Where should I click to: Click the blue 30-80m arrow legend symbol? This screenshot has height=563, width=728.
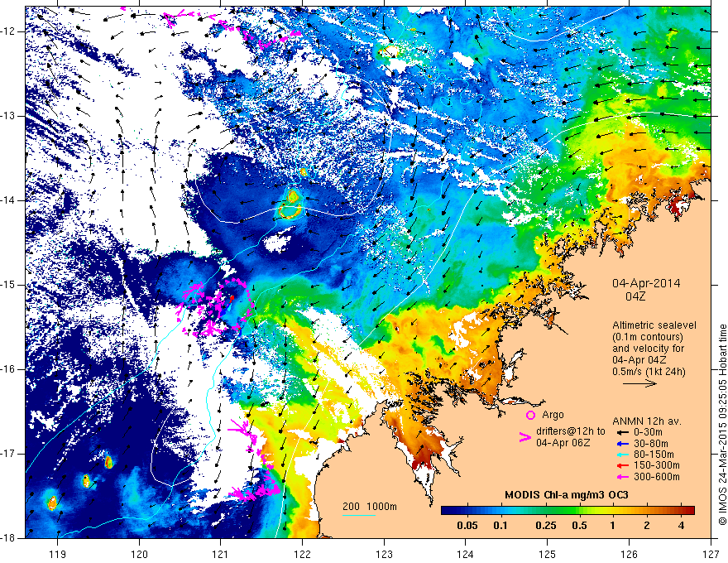point(622,443)
